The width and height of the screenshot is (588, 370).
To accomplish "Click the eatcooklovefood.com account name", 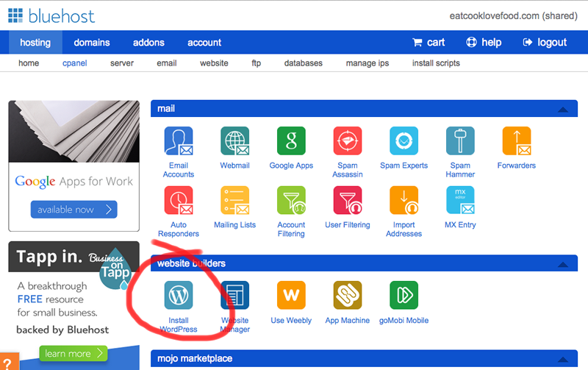I will coord(513,15).
